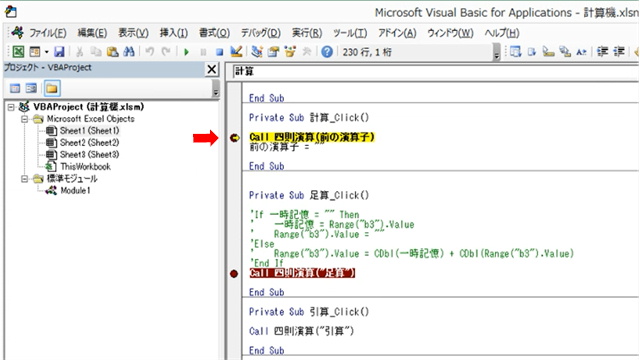Viewport: 640px width, 360px height.
Task: Click the View Microsoft Excel icon
Action: tap(18, 52)
